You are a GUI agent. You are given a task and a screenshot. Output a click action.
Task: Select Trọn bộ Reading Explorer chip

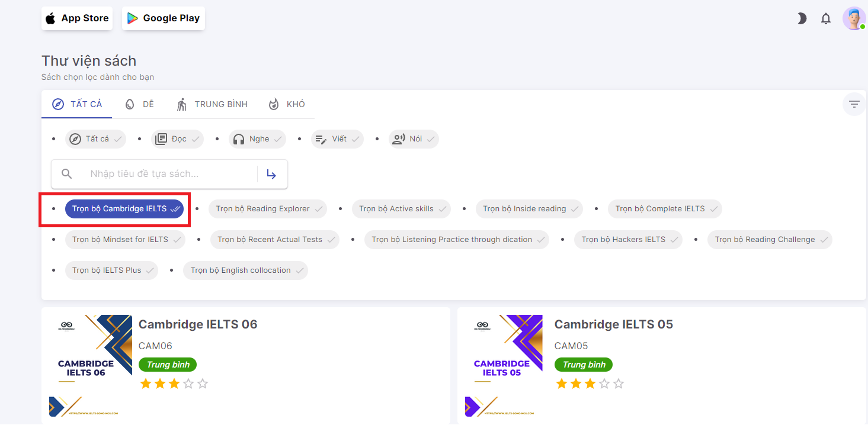point(267,209)
